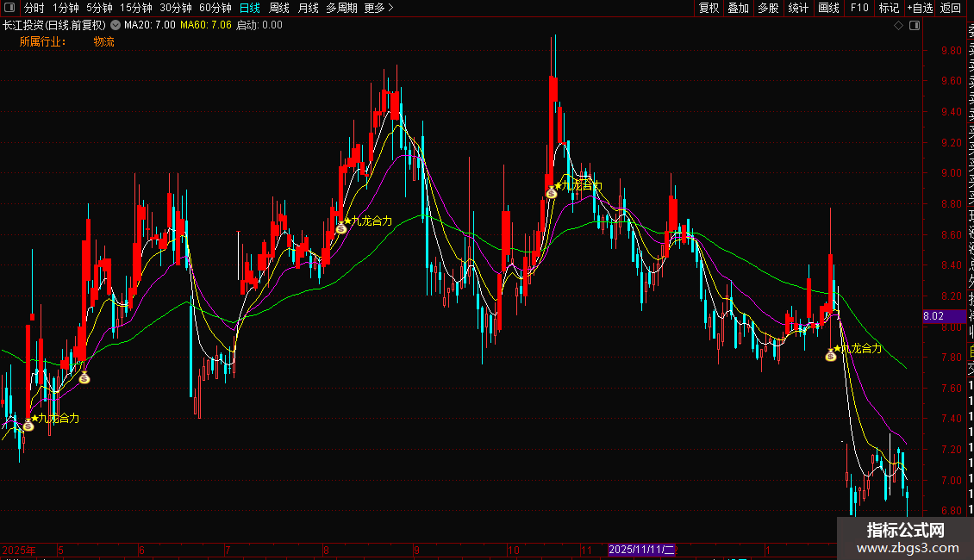Viewport: 974px width, 560px height.
Task: Click the MA60: 7.06 indicator label
Action: click(x=206, y=26)
